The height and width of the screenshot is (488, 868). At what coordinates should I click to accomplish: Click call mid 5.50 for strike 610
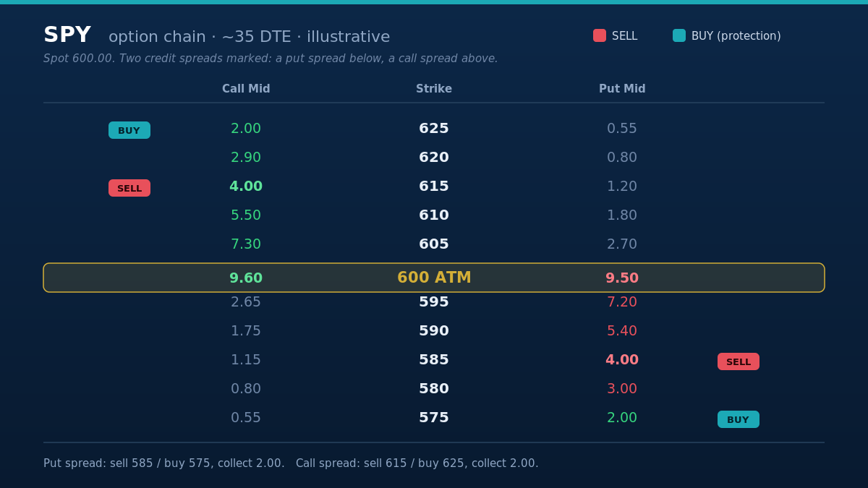pyautogui.click(x=246, y=215)
